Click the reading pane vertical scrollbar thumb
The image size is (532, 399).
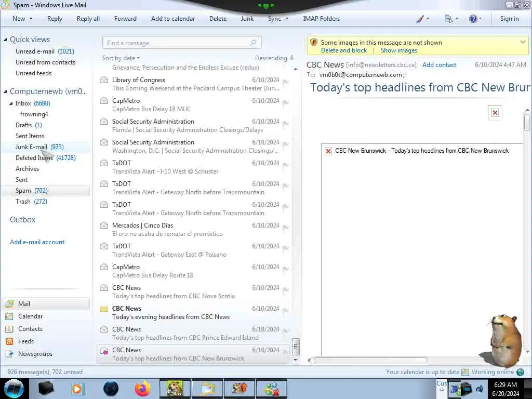[527, 122]
